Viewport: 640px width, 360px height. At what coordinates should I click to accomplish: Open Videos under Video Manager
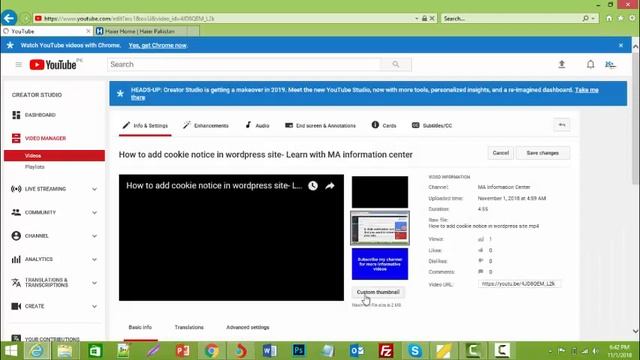pyautogui.click(x=54, y=156)
